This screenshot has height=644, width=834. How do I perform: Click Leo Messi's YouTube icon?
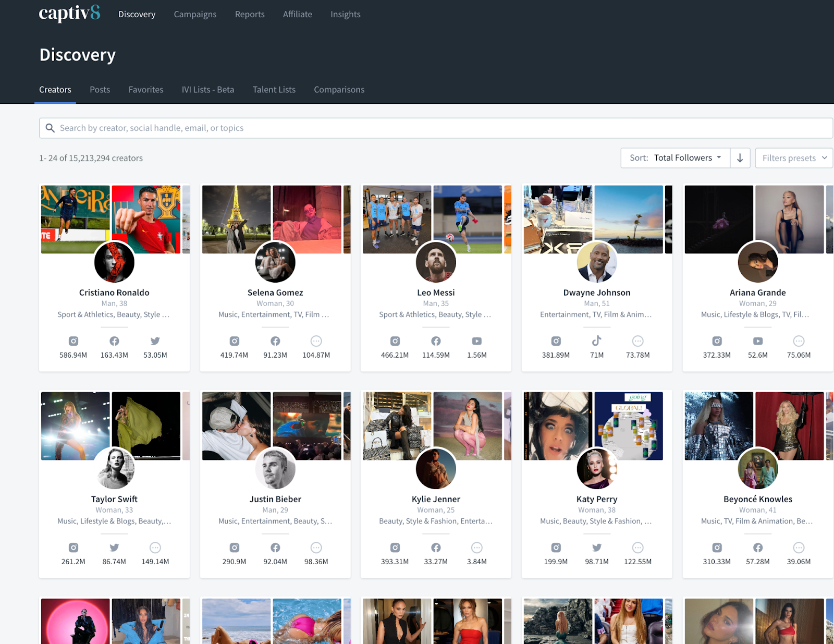[477, 341]
